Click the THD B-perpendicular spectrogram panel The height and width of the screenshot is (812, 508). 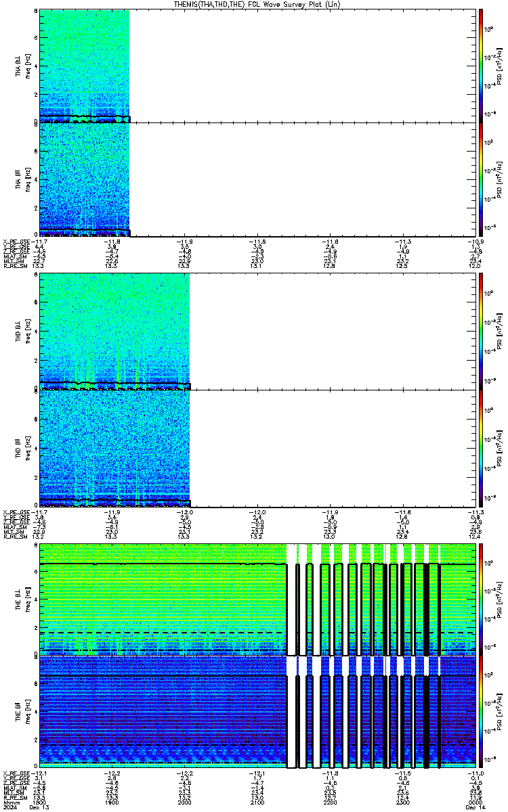[x=257, y=331]
